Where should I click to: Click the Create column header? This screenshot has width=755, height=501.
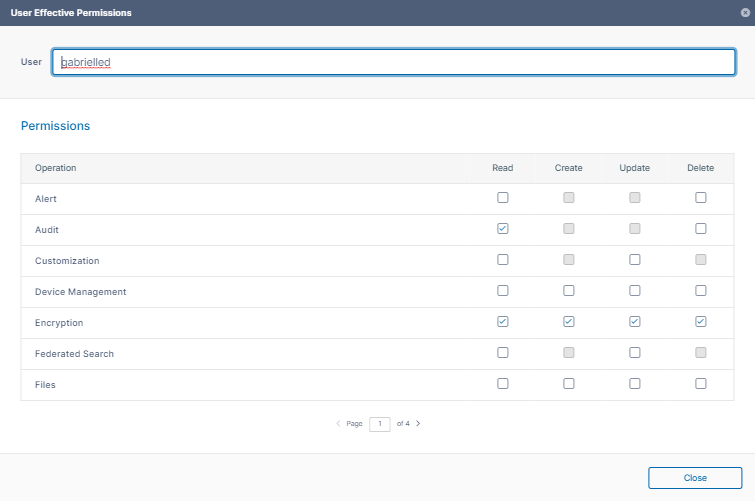click(x=569, y=168)
